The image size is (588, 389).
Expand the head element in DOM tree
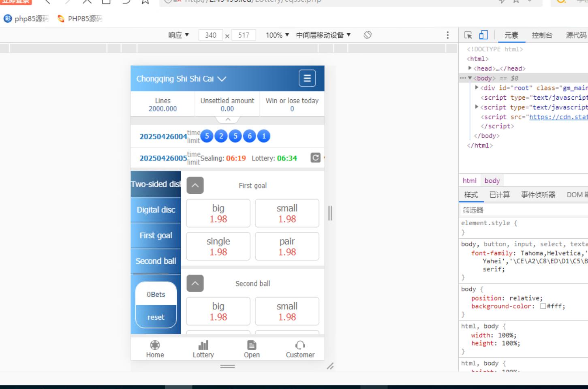(470, 68)
